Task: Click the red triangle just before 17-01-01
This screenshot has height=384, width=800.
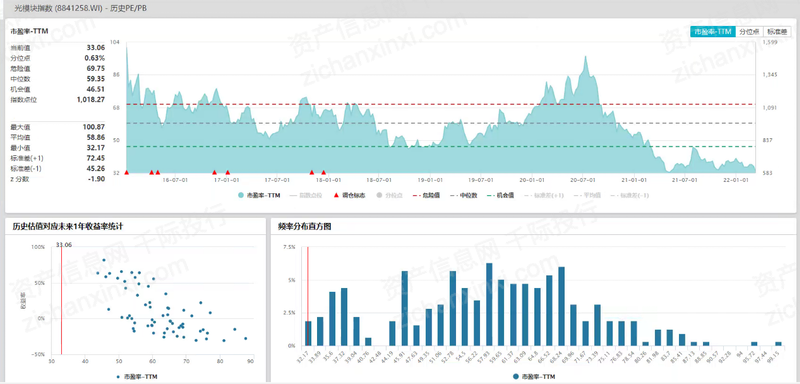Action: (214, 172)
